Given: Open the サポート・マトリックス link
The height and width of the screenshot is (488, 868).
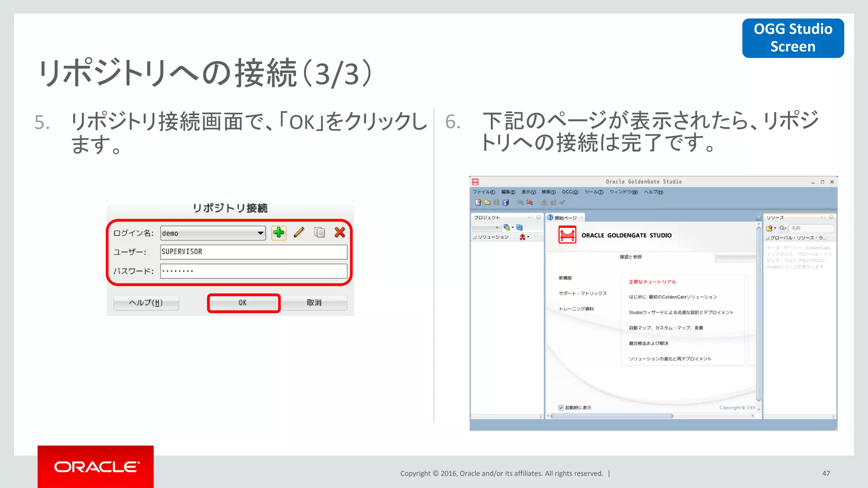Looking at the screenshot, I should 582,293.
